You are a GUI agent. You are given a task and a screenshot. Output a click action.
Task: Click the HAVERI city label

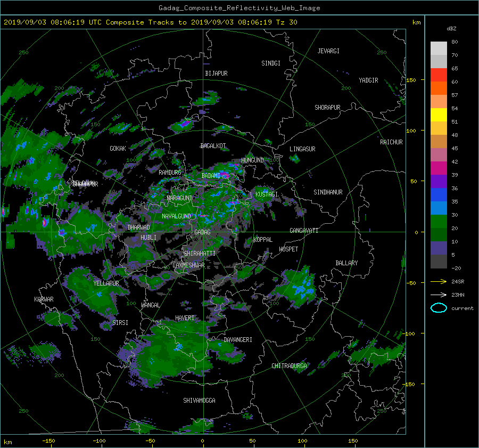(185, 318)
